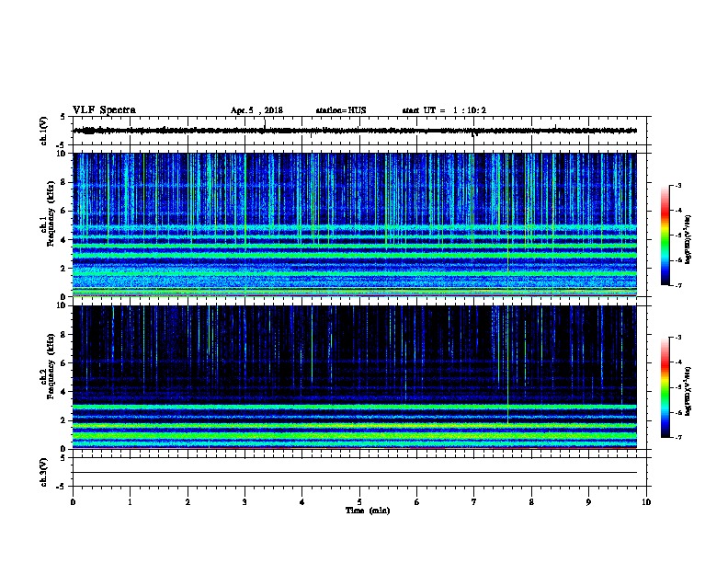
Task: Click time-axis tick label '9'
Action: coord(588,502)
